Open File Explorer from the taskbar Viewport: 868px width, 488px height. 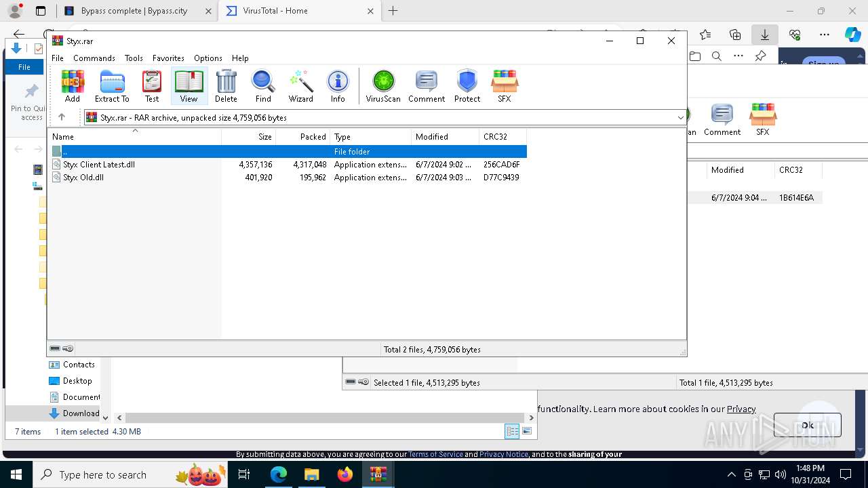pos(312,474)
